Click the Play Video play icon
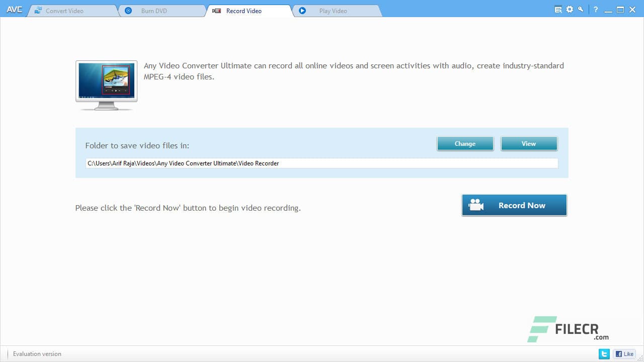The width and height of the screenshot is (644, 362). pyautogui.click(x=302, y=11)
